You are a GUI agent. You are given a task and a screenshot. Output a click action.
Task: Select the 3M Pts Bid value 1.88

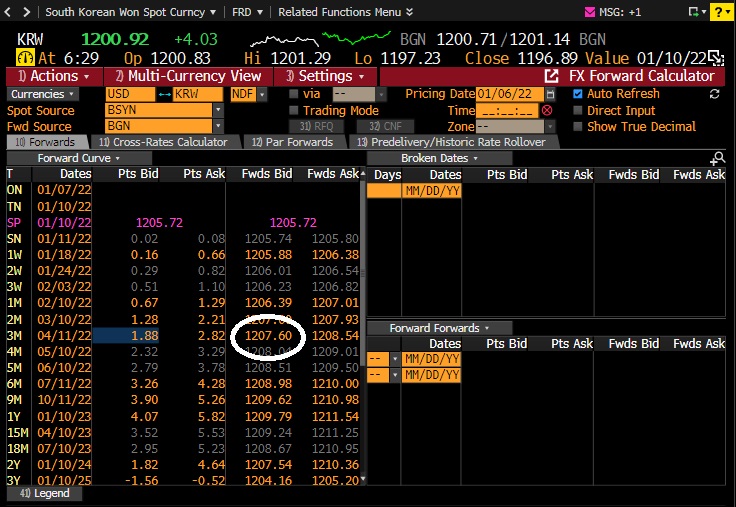tap(126, 336)
